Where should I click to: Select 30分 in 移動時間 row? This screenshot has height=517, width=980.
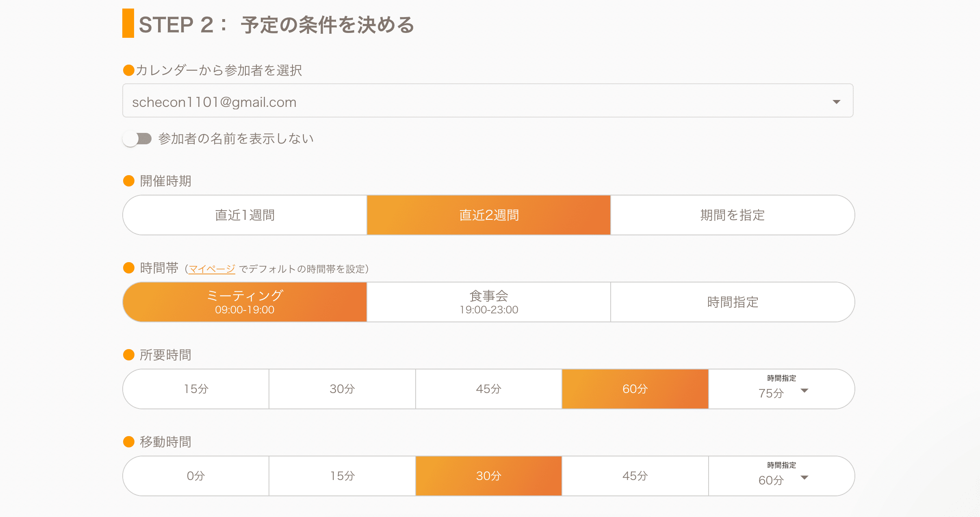click(x=489, y=476)
